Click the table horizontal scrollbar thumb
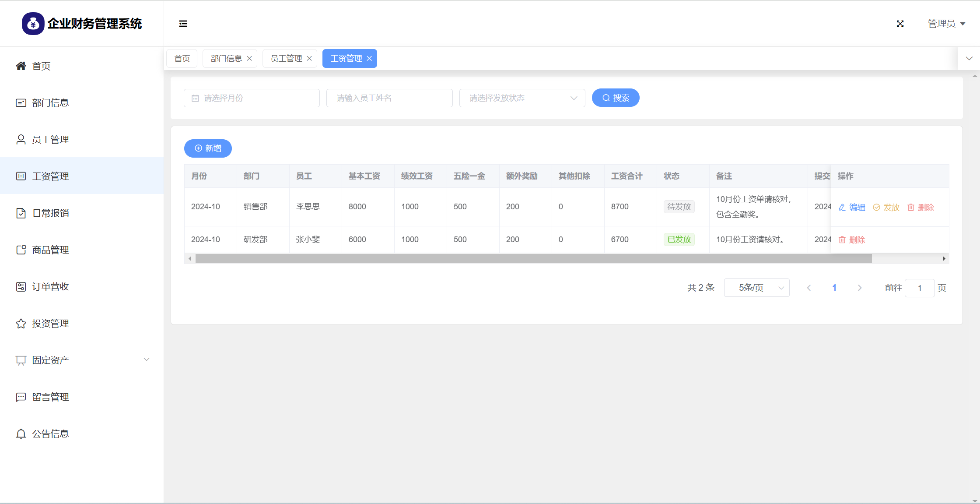Image resolution: width=980 pixels, height=504 pixels. click(533, 259)
